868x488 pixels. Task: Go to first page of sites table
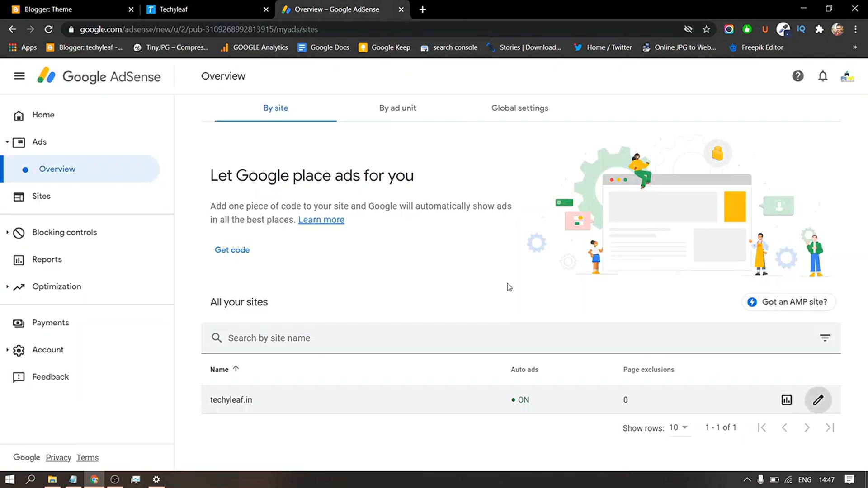coord(762,427)
